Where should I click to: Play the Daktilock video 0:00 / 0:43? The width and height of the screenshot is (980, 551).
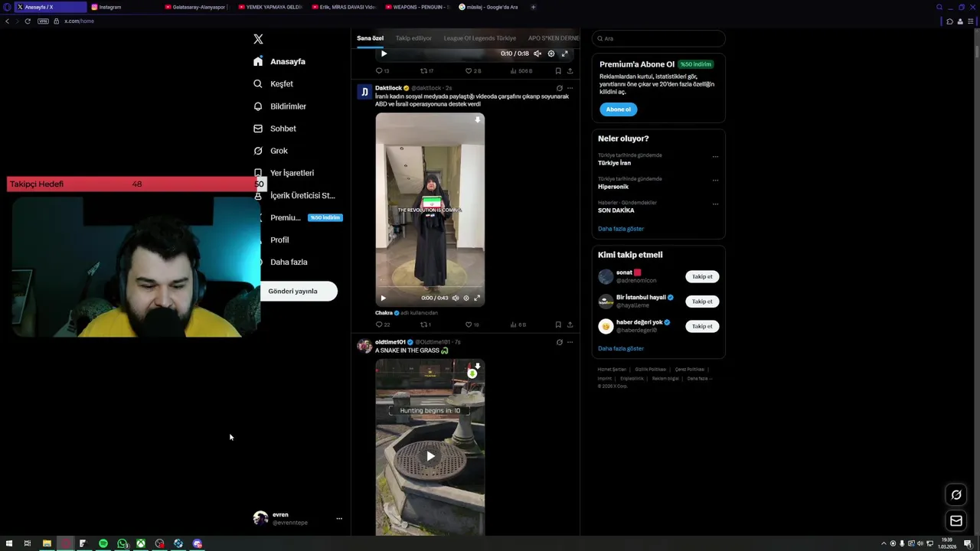tap(384, 298)
